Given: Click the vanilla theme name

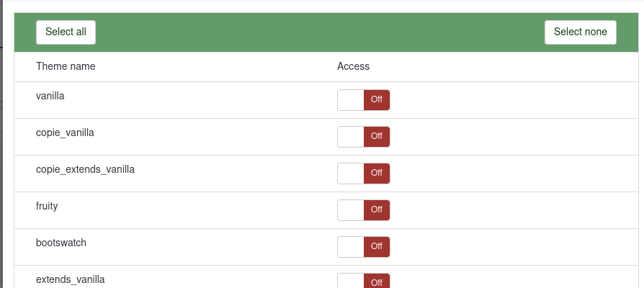Looking at the screenshot, I should 50,95.
